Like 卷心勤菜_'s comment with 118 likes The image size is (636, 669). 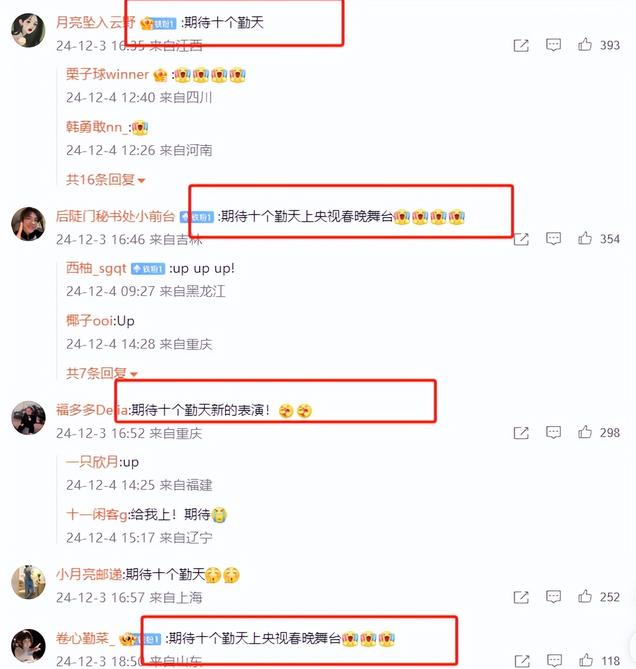coord(586,660)
